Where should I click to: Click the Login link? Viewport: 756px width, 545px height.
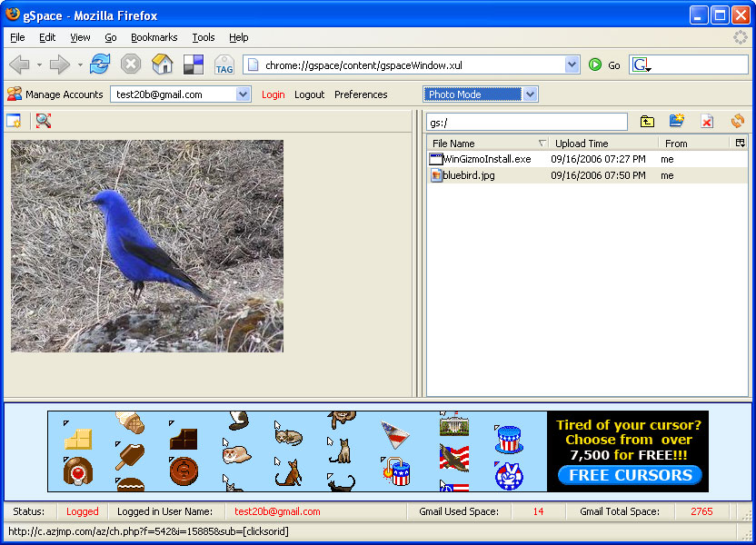click(x=273, y=94)
